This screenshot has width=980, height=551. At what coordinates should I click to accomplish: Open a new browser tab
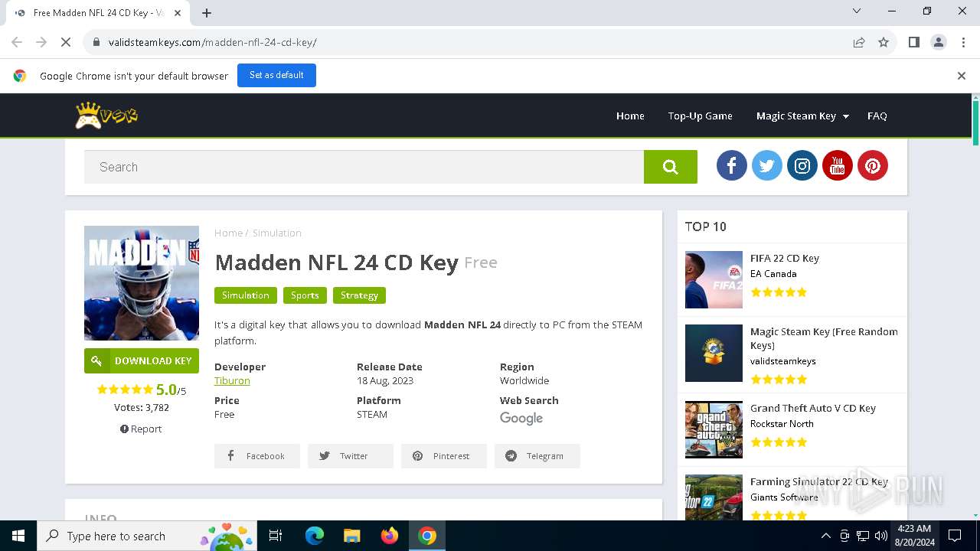tap(207, 13)
